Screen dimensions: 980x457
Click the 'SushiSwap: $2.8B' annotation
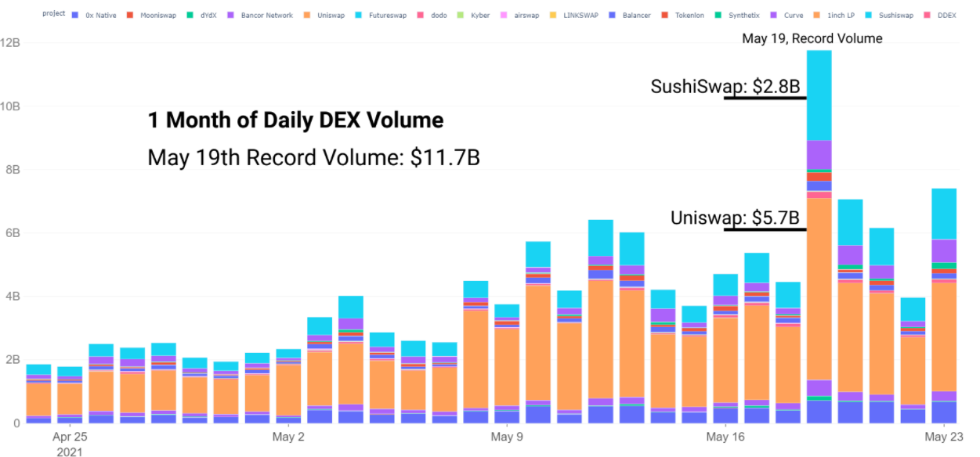click(725, 86)
